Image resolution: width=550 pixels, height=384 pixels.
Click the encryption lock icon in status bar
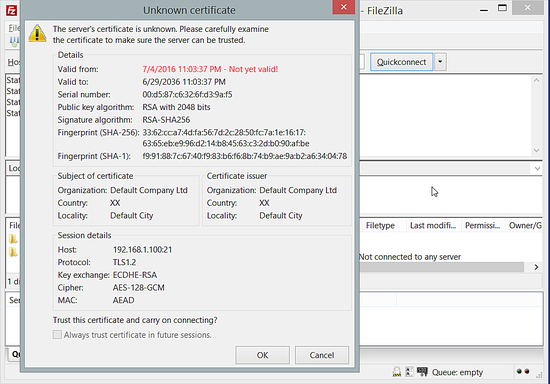[x=397, y=372]
